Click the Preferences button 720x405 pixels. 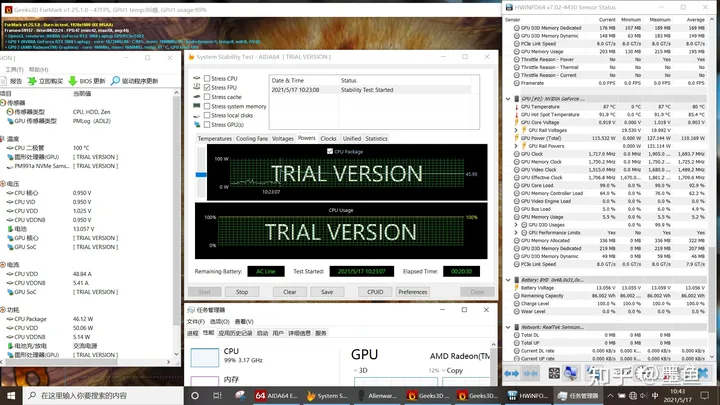click(412, 292)
